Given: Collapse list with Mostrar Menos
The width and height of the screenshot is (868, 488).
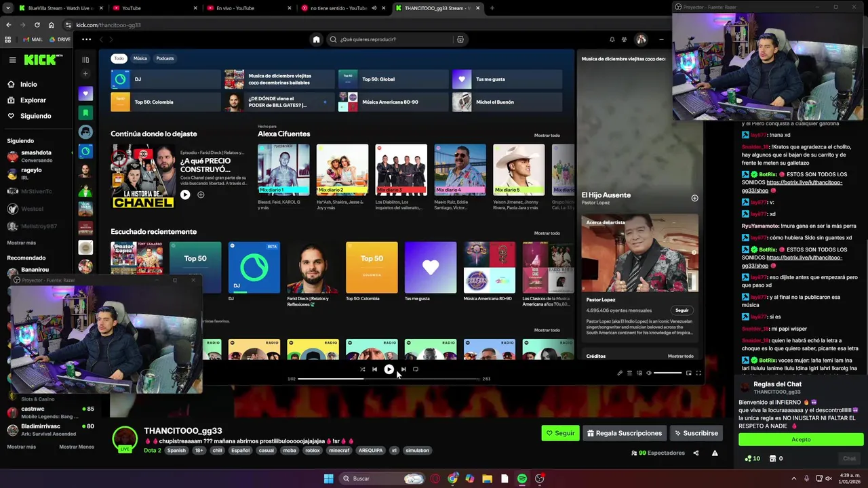Looking at the screenshot, I should [x=77, y=447].
